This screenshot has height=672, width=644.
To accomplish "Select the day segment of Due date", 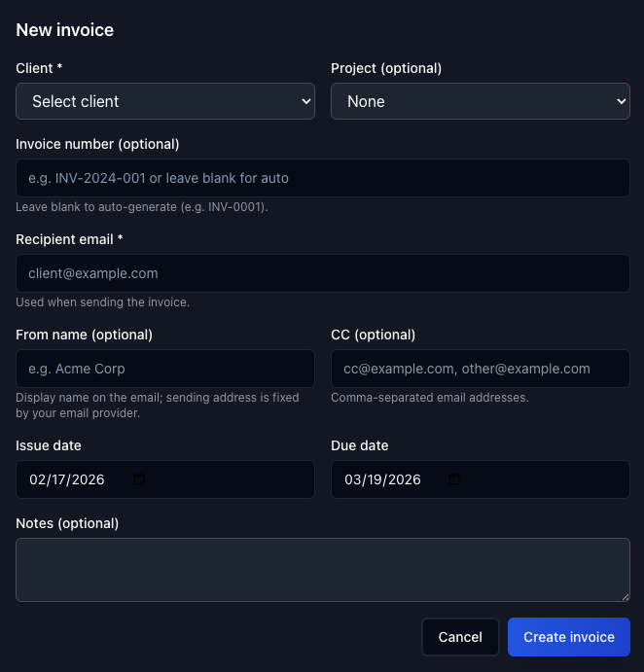I will coord(376,479).
